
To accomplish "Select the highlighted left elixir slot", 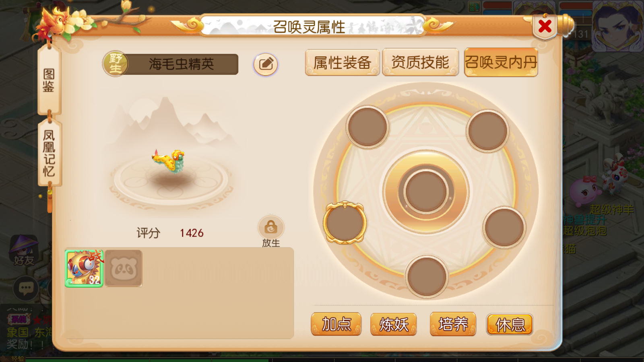I will (x=345, y=223).
